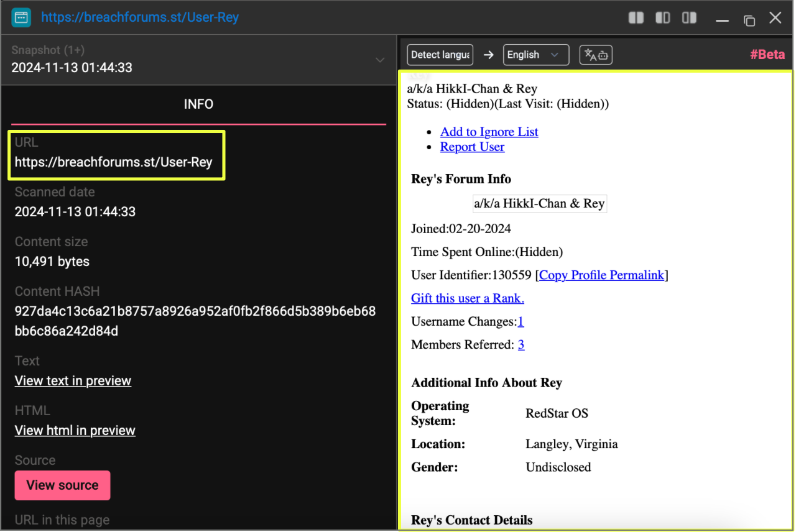Click the browser window icon beside the URL
This screenshot has width=796, height=532.
(x=22, y=17)
